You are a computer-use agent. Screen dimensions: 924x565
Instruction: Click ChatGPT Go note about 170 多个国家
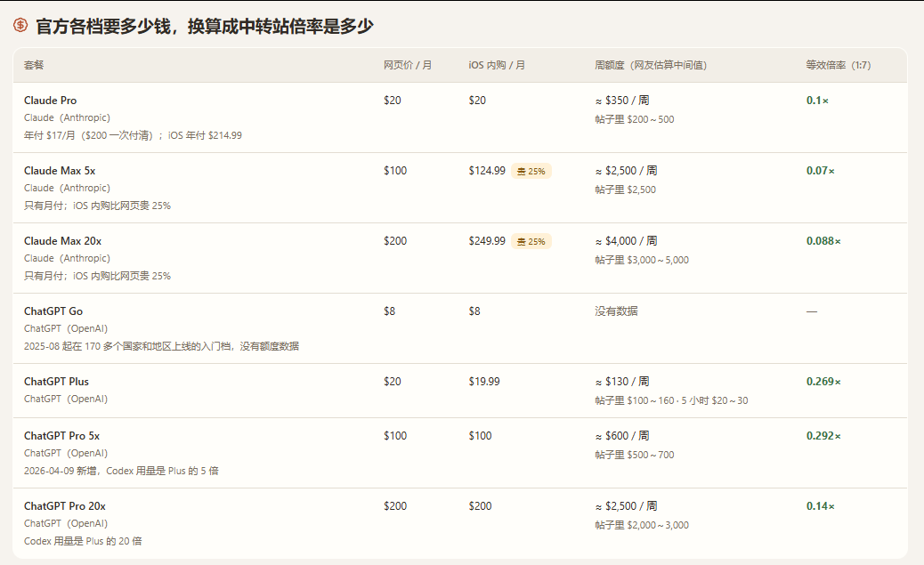point(161,346)
